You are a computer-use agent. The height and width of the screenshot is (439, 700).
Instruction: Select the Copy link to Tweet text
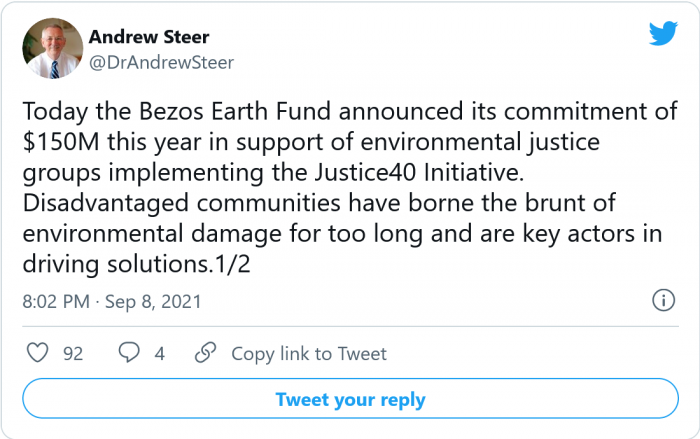[x=309, y=353]
